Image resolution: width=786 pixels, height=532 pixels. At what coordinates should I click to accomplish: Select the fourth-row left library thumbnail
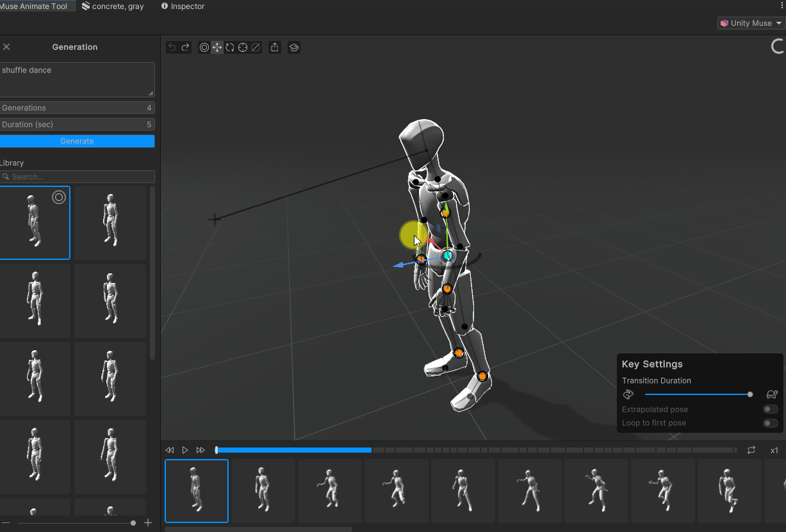pos(35,457)
